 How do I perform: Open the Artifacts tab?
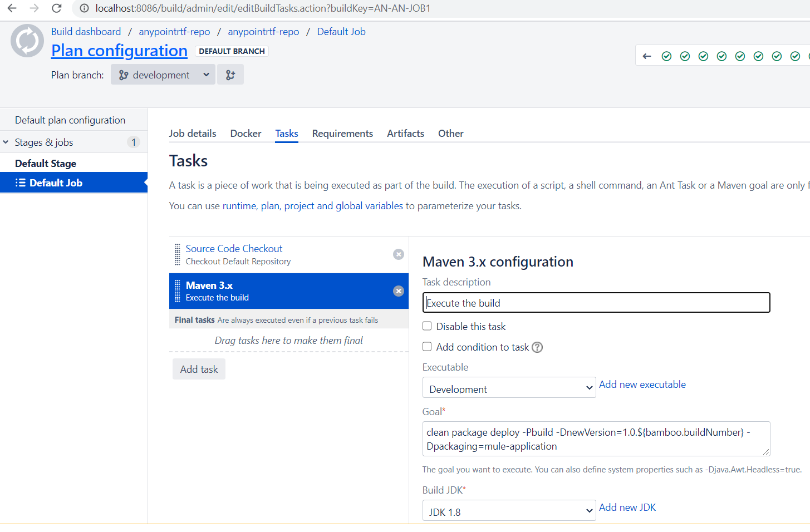click(405, 134)
